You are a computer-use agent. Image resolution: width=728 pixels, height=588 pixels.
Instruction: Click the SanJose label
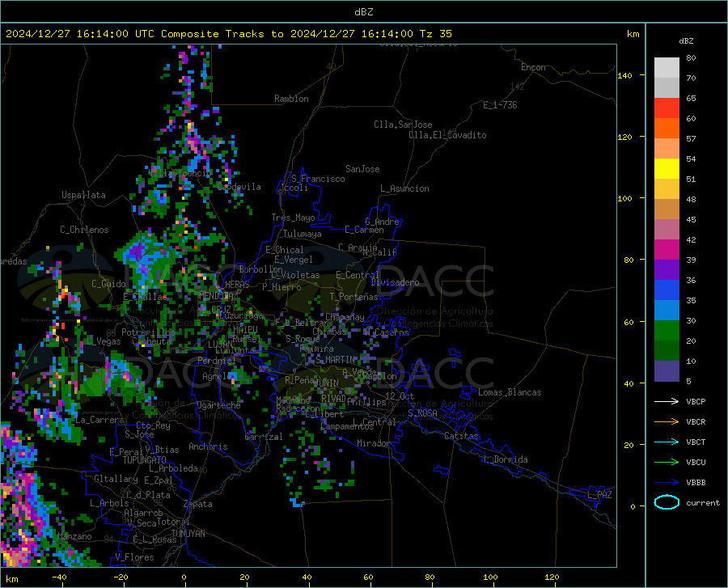click(362, 169)
